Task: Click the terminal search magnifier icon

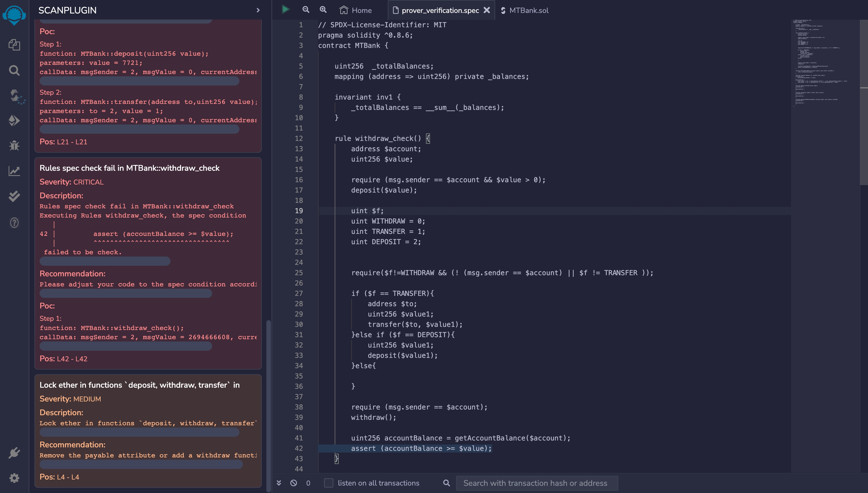Action: click(x=447, y=483)
